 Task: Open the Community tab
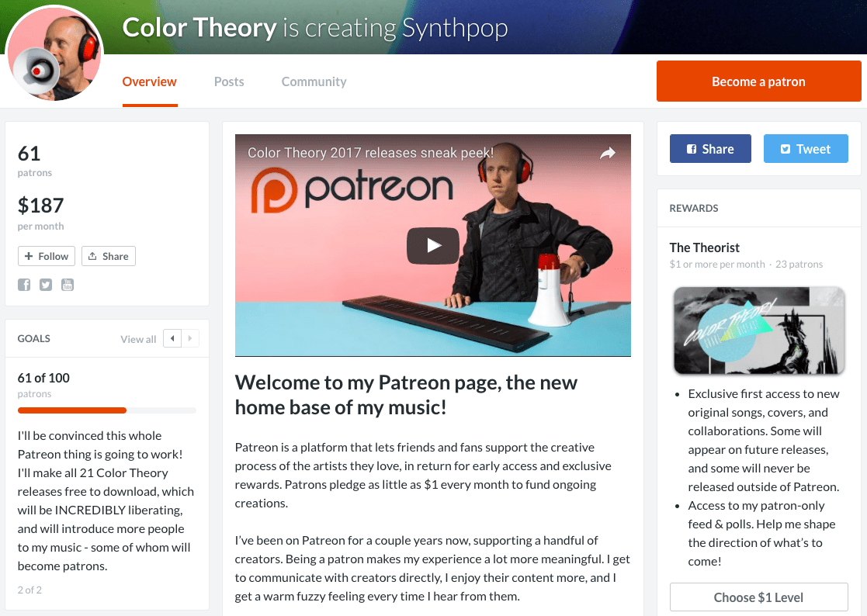click(314, 81)
